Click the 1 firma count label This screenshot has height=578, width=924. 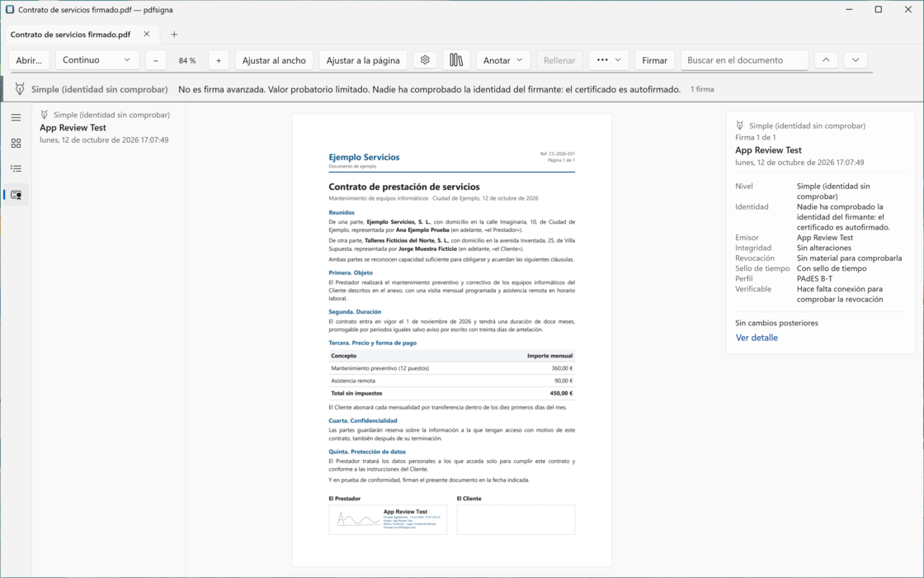click(702, 89)
